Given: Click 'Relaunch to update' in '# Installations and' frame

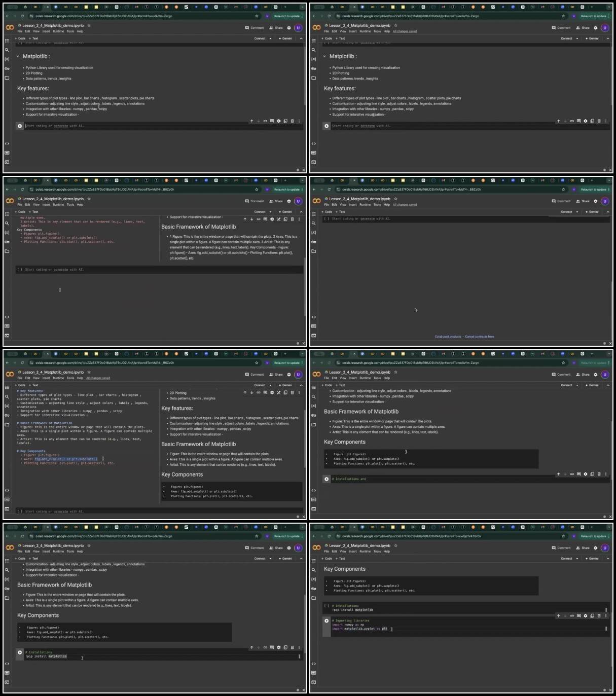Looking at the screenshot, I should click(593, 363).
